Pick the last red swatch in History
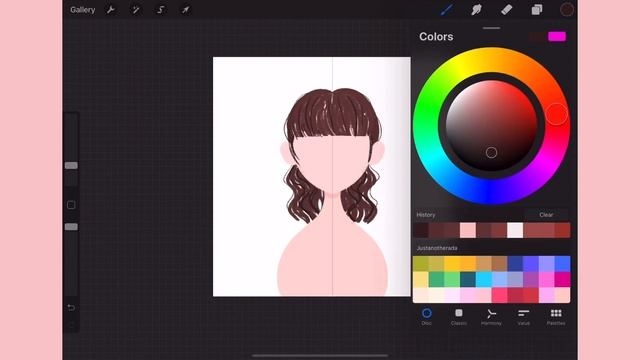Screen dimensions: 640x360 562,230
